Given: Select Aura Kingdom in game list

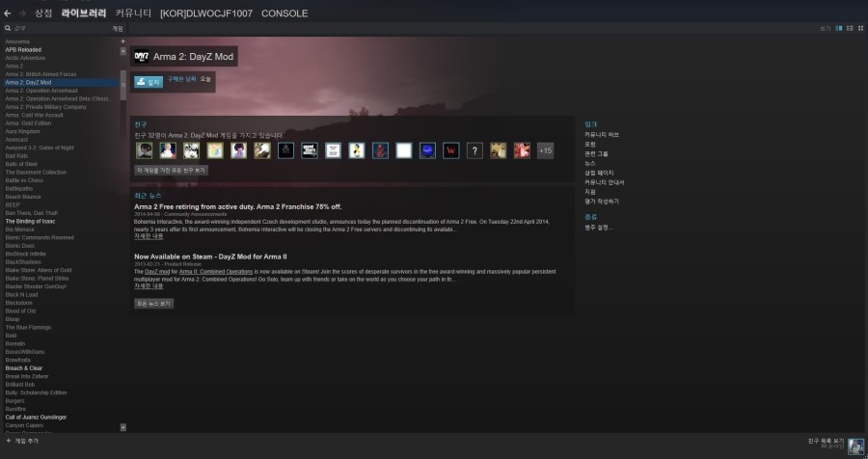Looking at the screenshot, I should tap(23, 131).
